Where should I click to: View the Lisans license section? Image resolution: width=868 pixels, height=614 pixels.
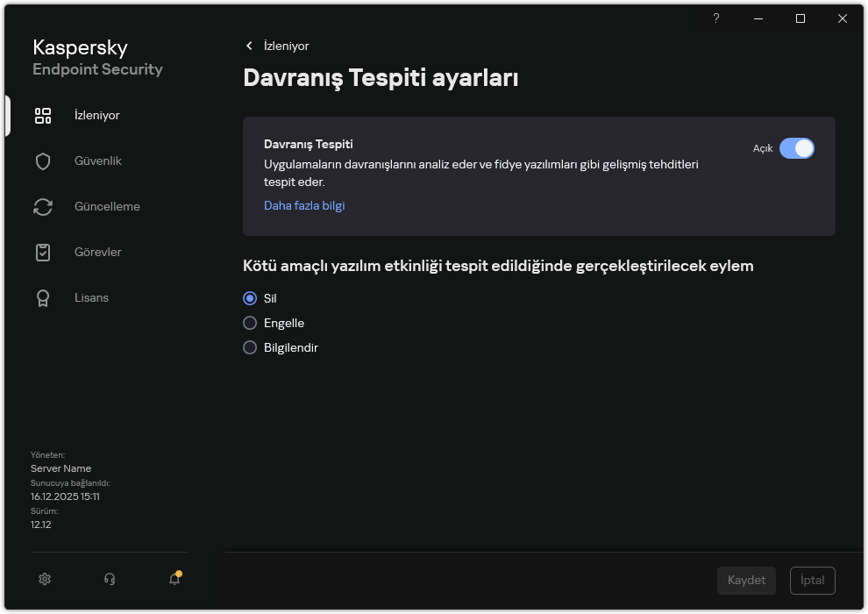point(91,297)
